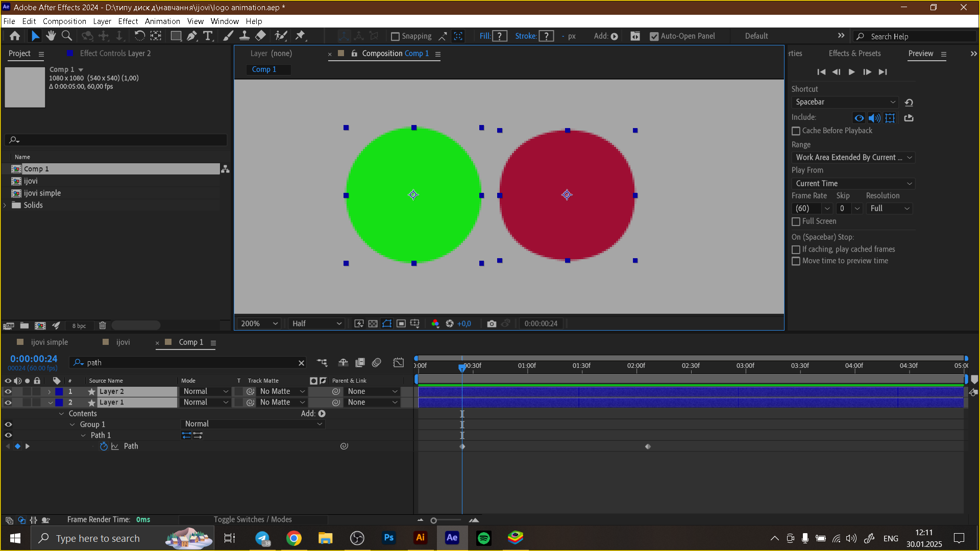This screenshot has height=551, width=980.
Task: Hide Layer 2 with eye toggle
Action: pos(8,392)
